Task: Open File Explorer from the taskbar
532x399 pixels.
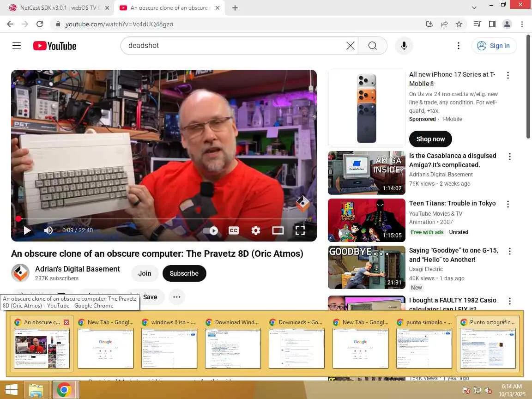Action: coord(36,390)
